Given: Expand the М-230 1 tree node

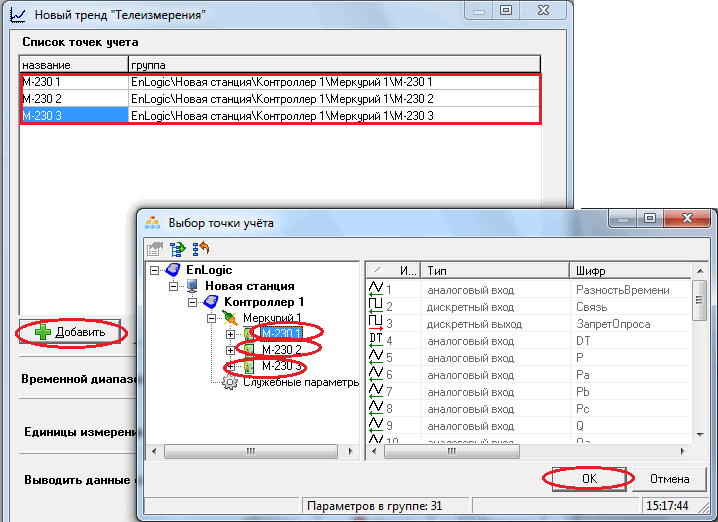Looking at the screenshot, I should coord(231,334).
